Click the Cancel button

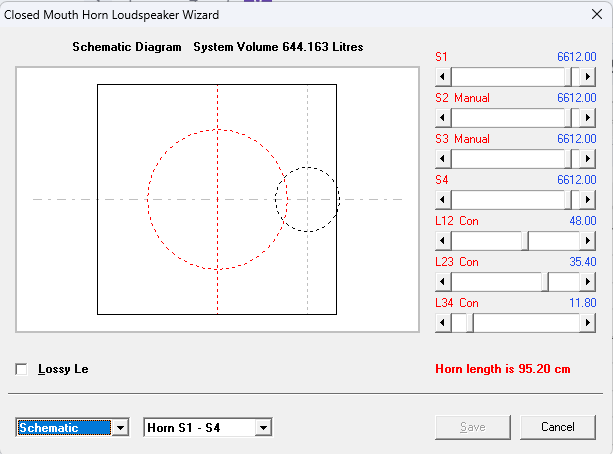pos(558,427)
